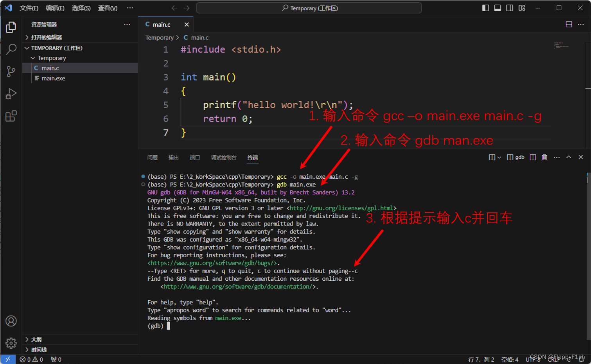Open Explorer panel more actions ellipsis
This screenshot has height=364, width=591.
click(127, 24)
